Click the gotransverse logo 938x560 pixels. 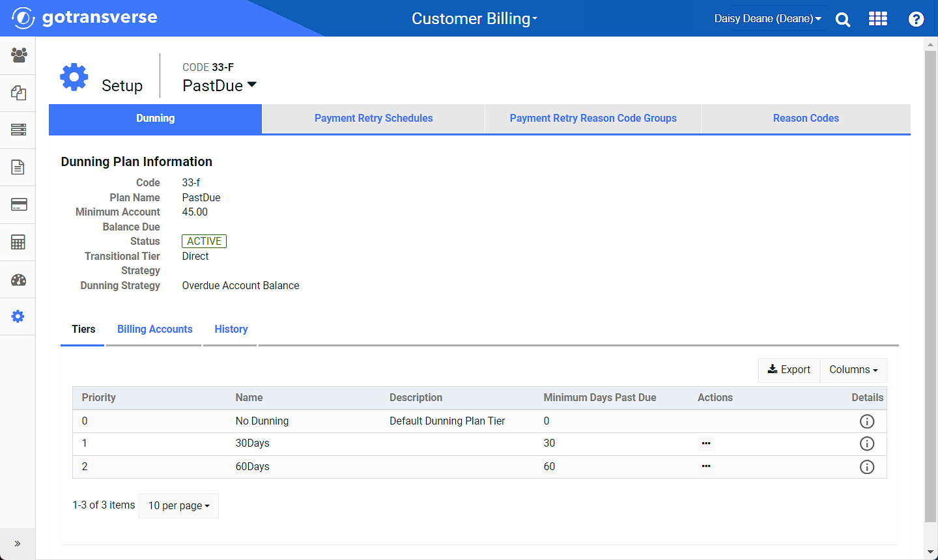pos(85,18)
